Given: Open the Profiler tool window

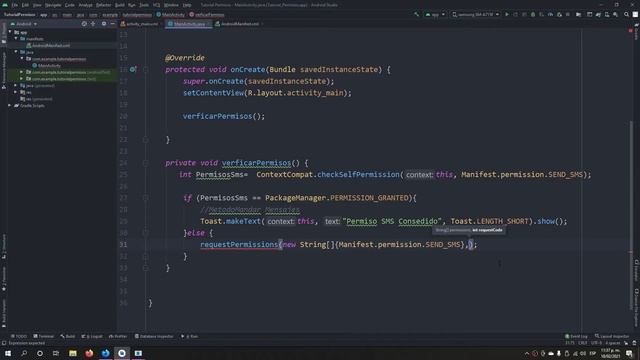Looking at the screenshot, I should tap(118, 336).
